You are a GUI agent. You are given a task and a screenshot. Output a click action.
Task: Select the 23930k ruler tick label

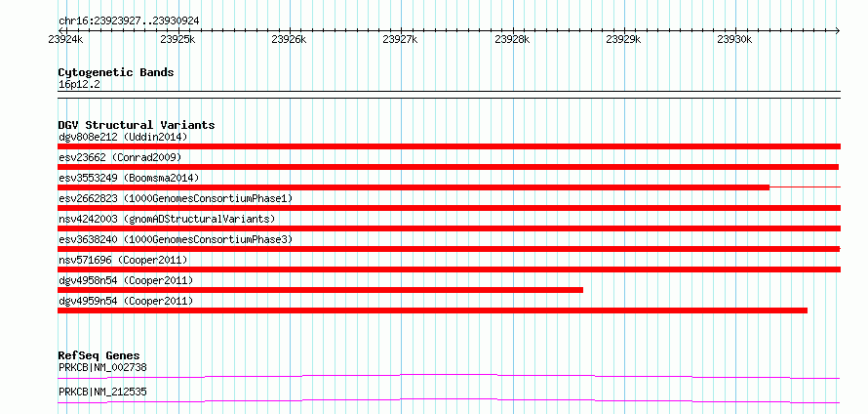point(734,39)
